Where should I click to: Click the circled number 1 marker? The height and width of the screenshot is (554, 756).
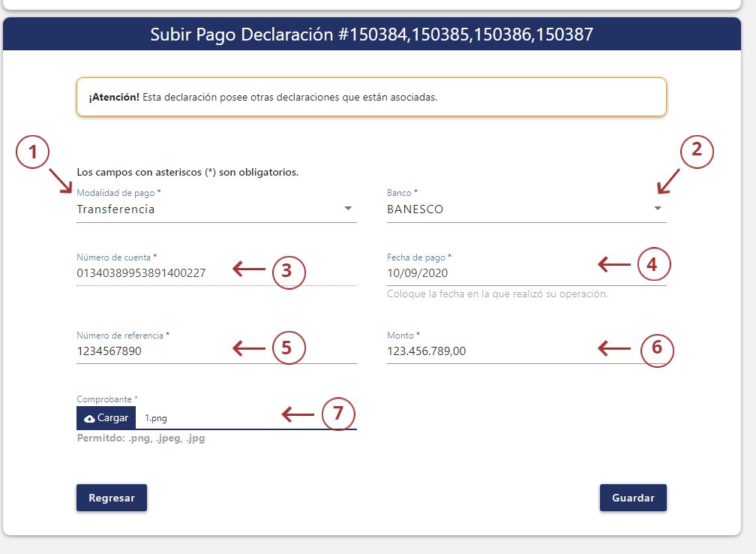click(x=32, y=152)
